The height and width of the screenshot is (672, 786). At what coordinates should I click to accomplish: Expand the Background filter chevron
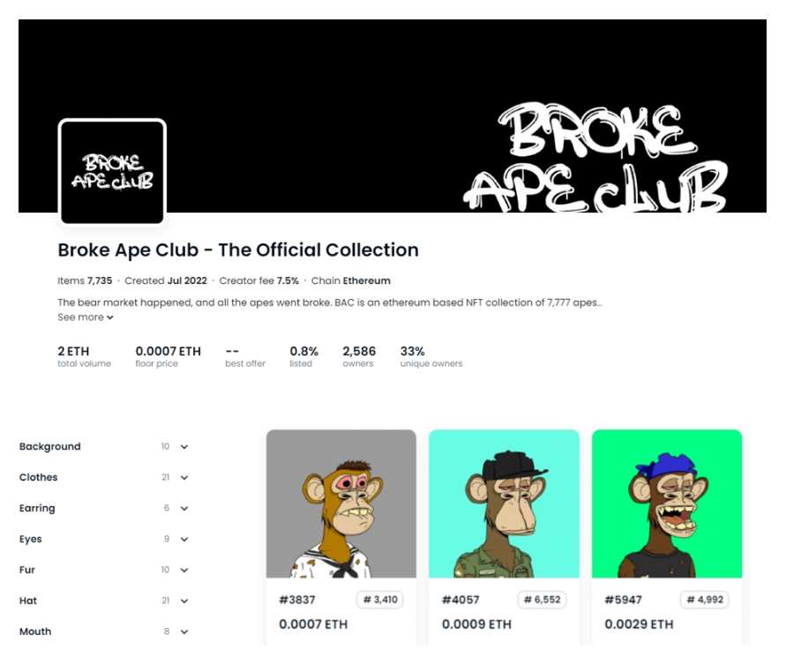click(x=184, y=446)
